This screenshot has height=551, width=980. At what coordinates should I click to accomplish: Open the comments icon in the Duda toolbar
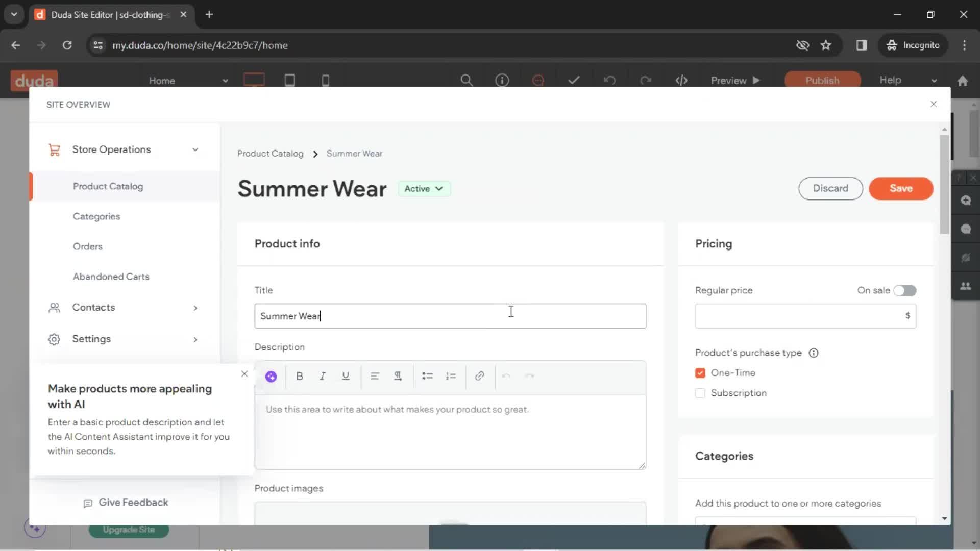tap(538, 80)
